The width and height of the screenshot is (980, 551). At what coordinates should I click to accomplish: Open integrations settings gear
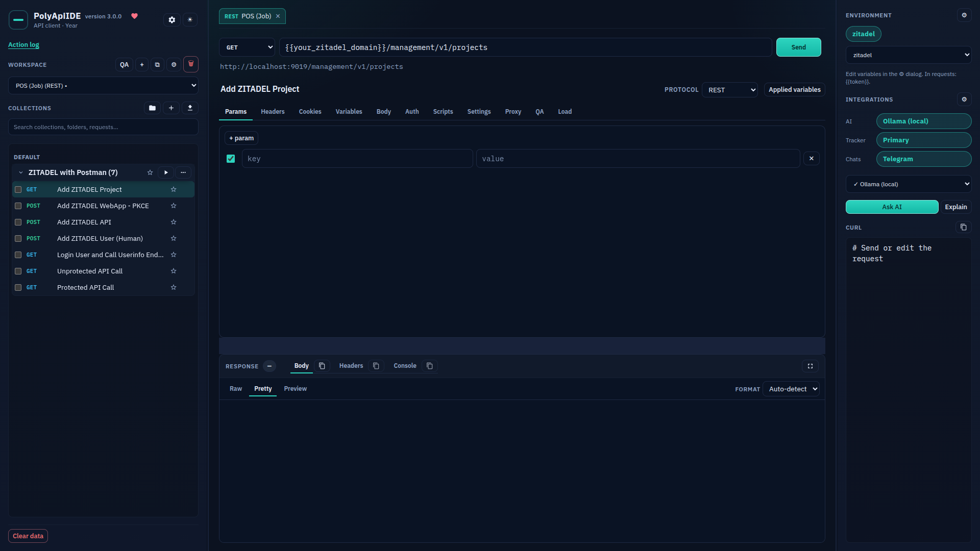pos(964,99)
